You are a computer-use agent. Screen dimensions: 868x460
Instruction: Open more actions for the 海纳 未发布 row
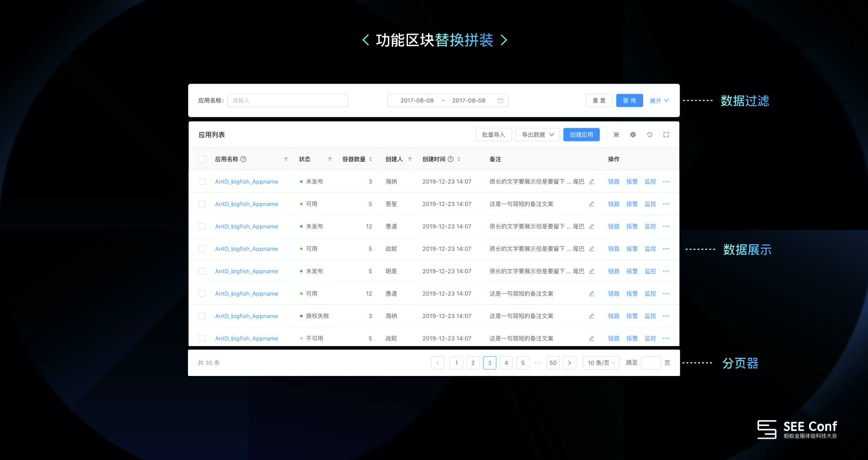(x=666, y=182)
